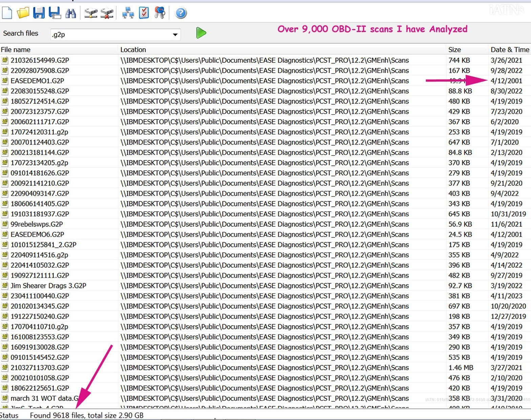This screenshot has height=420, width=531.
Task: Click the disconnect network drive icon
Action: [107, 13]
